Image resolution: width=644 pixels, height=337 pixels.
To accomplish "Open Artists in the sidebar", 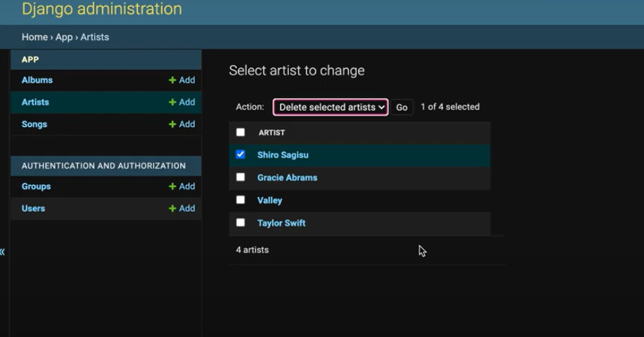I will 35,102.
